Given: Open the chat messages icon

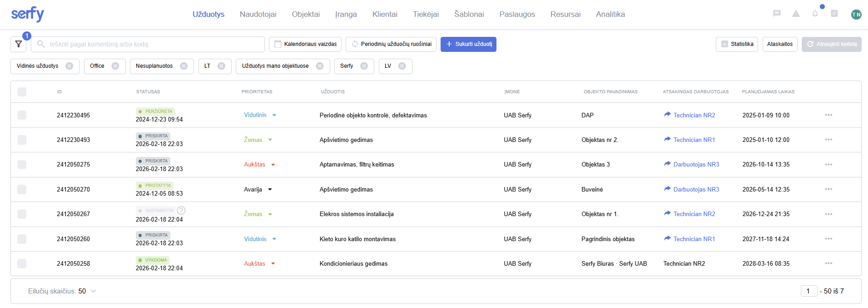Looking at the screenshot, I should [x=777, y=14].
